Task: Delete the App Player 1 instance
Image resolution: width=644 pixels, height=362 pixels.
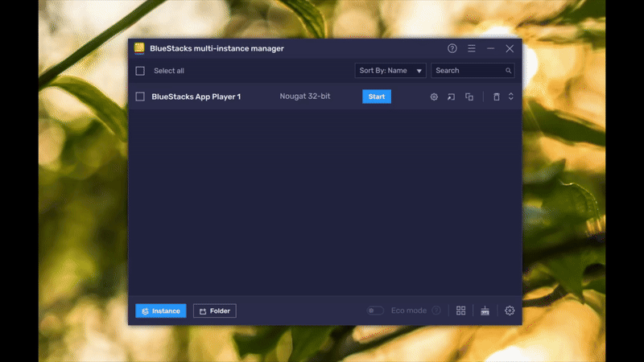Action: 496,97
